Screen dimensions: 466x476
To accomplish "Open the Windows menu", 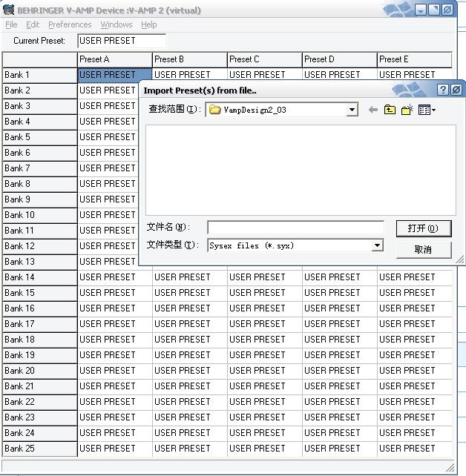I will coord(116,24).
